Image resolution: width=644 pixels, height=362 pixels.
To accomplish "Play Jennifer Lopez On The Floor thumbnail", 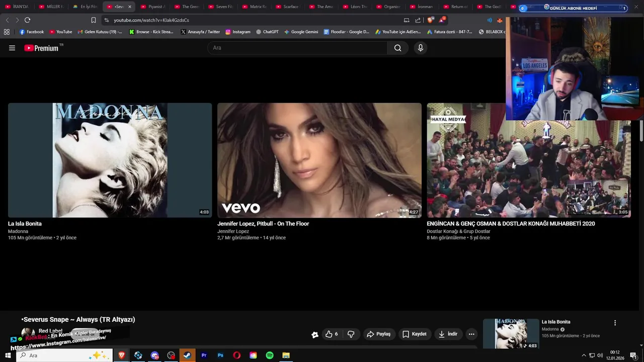I will pos(319,160).
